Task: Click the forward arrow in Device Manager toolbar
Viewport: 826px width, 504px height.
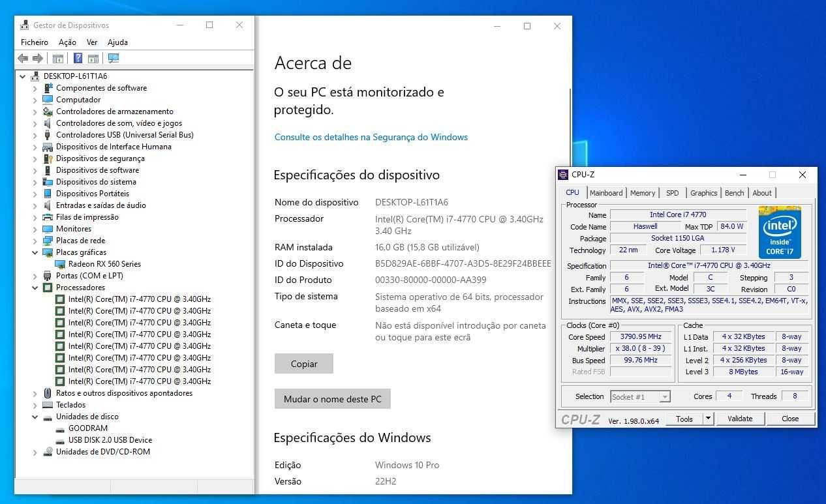Action: [x=38, y=58]
